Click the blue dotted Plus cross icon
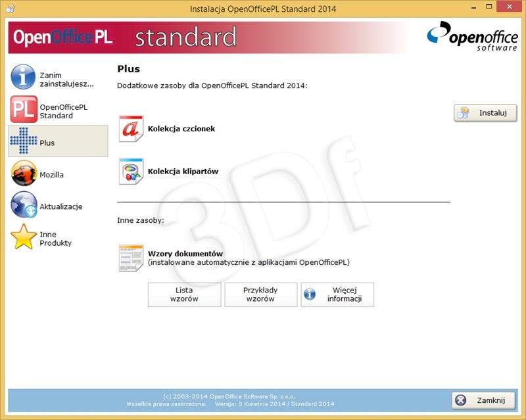 [24, 141]
